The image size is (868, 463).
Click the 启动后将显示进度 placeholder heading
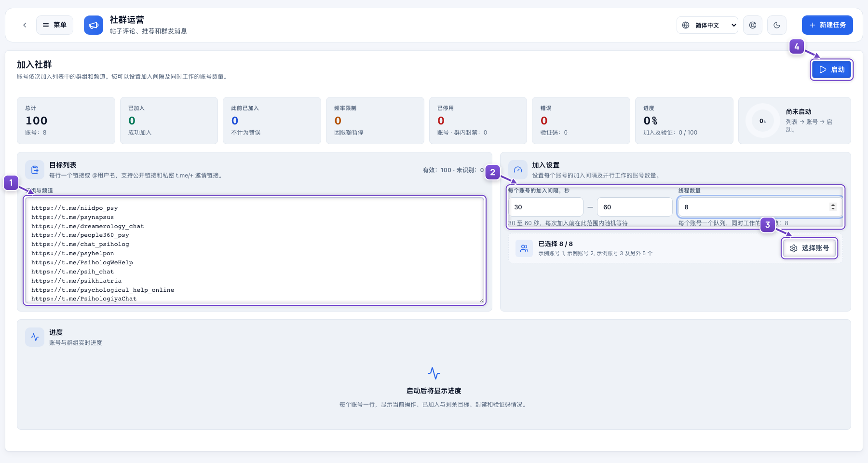[434, 391]
